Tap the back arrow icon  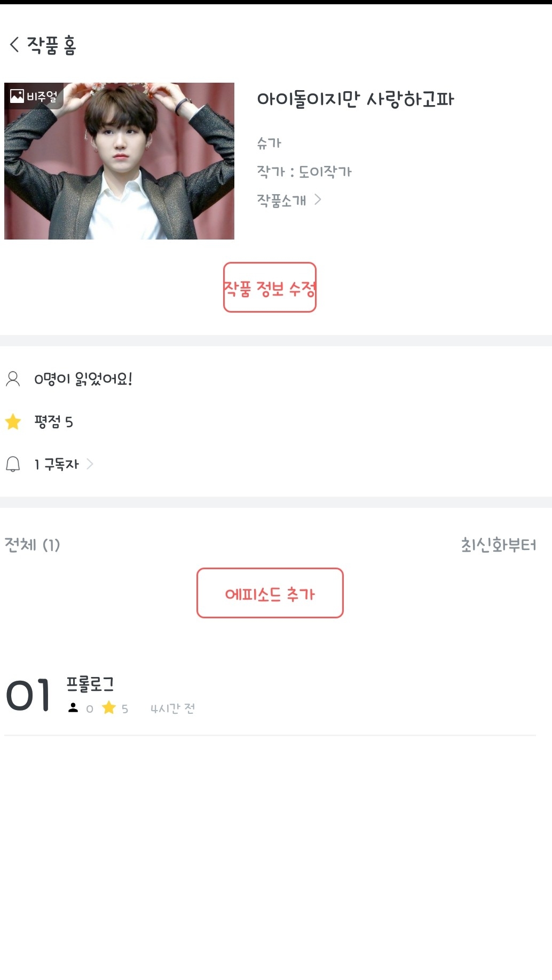pos(14,45)
